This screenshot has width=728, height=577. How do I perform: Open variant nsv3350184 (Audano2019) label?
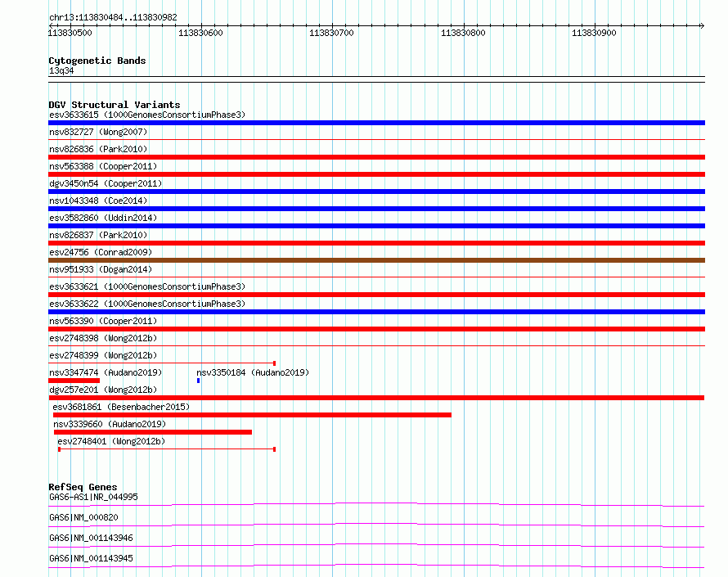pyautogui.click(x=253, y=372)
